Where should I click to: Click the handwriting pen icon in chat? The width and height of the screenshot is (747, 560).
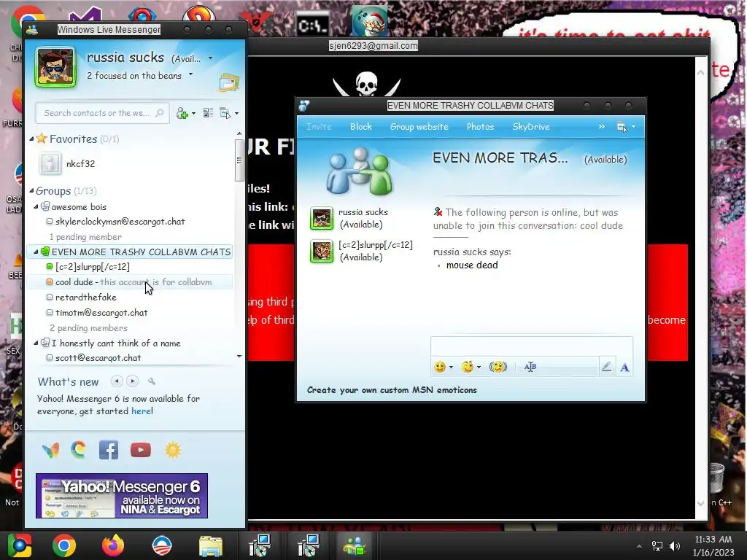tap(606, 367)
